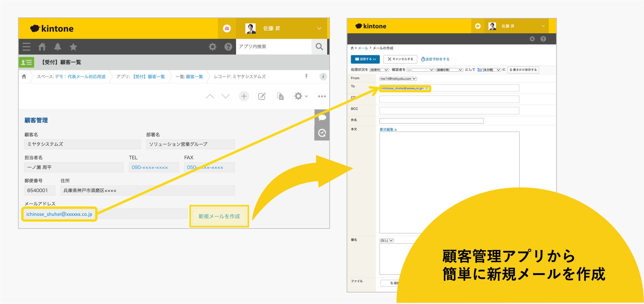The height and width of the screenshot is (304, 644).
Task: Open the 確認者 reviewer dropdown
Action: tap(420, 70)
